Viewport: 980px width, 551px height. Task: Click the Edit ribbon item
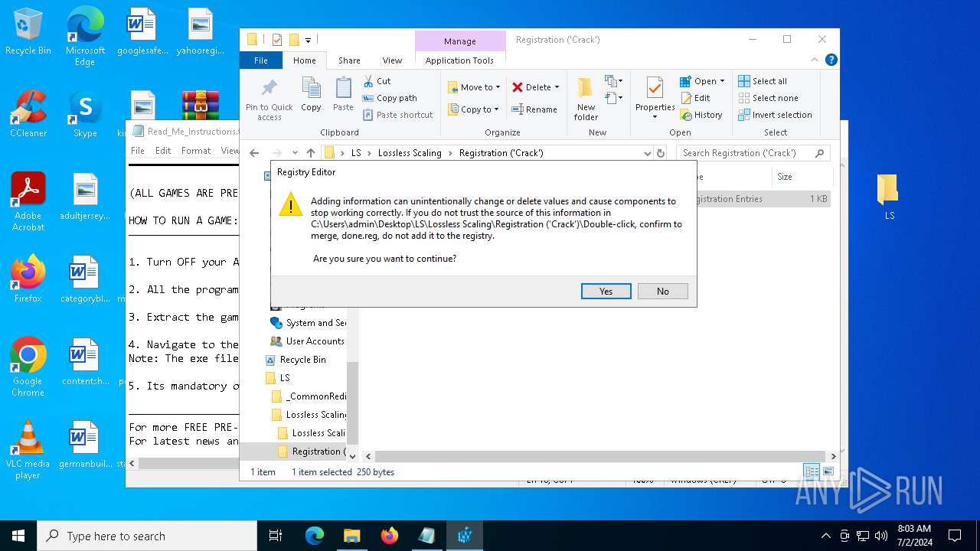tap(695, 98)
